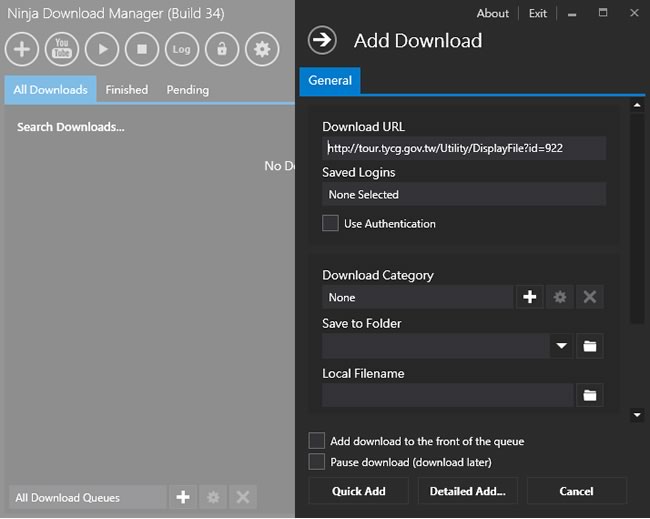Image resolution: width=650 pixels, height=519 pixels.
Task: Click the Detailed Add... button
Action: pyautogui.click(x=468, y=491)
